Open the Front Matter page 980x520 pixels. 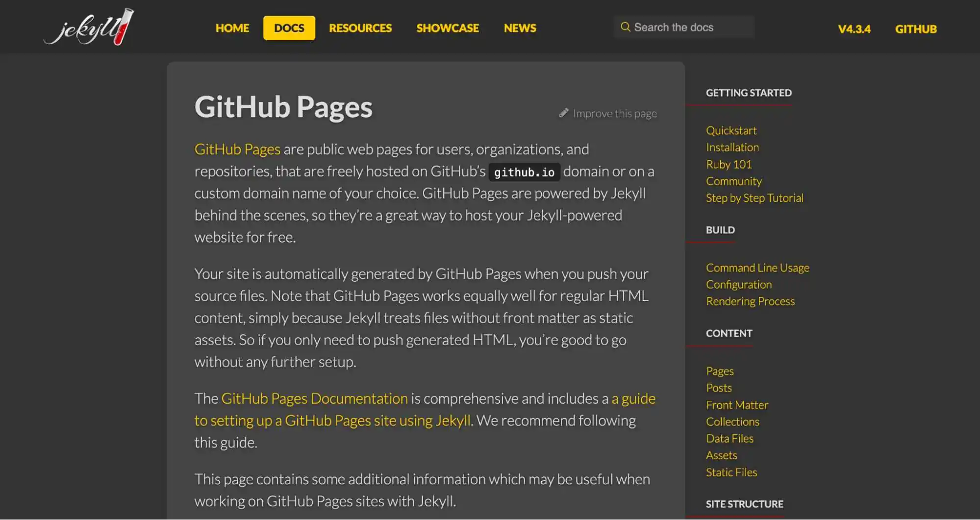[x=737, y=405]
